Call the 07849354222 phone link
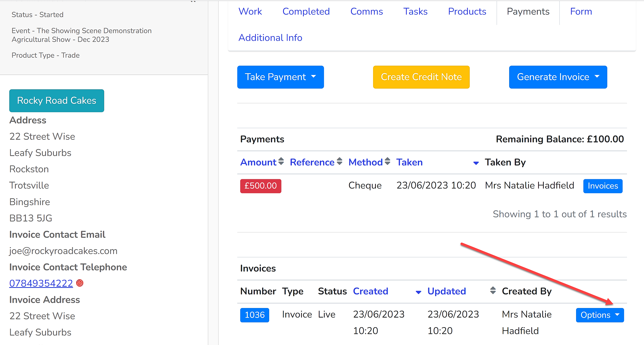The image size is (644, 345). [41, 283]
